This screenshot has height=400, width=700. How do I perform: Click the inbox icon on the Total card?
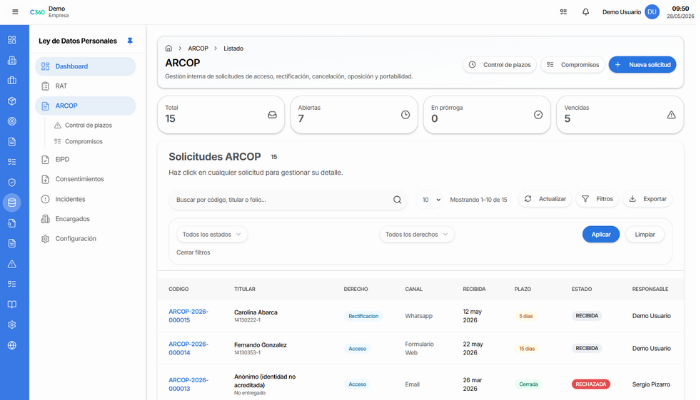coord(272,115)
